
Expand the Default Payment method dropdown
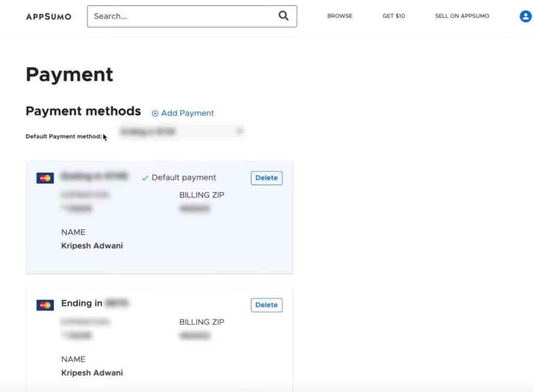[x=181, y=132]
